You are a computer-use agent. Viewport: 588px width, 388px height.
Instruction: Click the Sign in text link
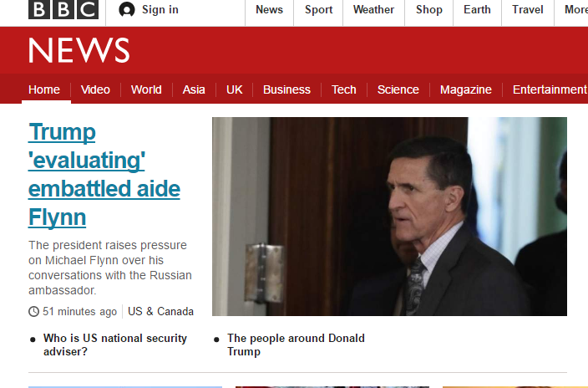coord(160,10)
